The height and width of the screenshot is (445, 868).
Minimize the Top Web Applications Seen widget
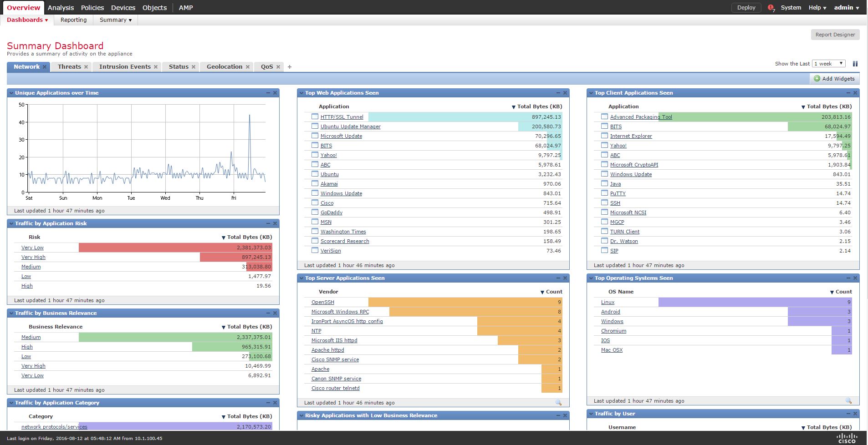[x=558, y=93]
